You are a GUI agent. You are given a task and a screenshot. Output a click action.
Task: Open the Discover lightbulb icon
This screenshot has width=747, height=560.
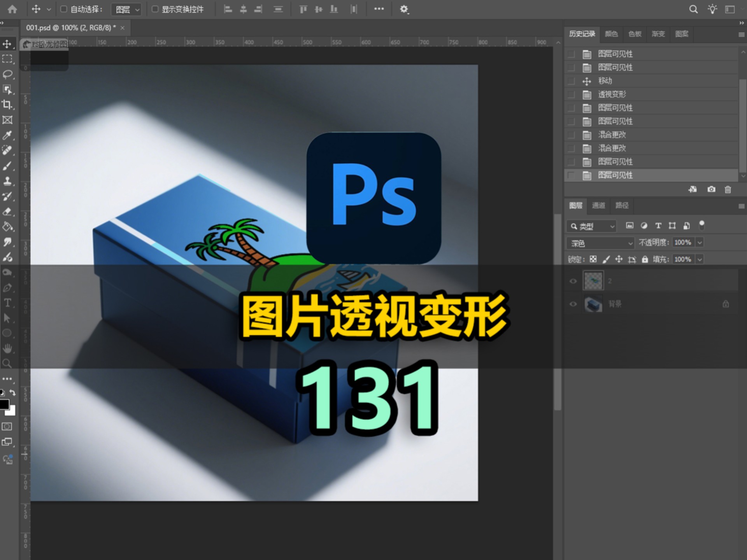tap(712, 9)
